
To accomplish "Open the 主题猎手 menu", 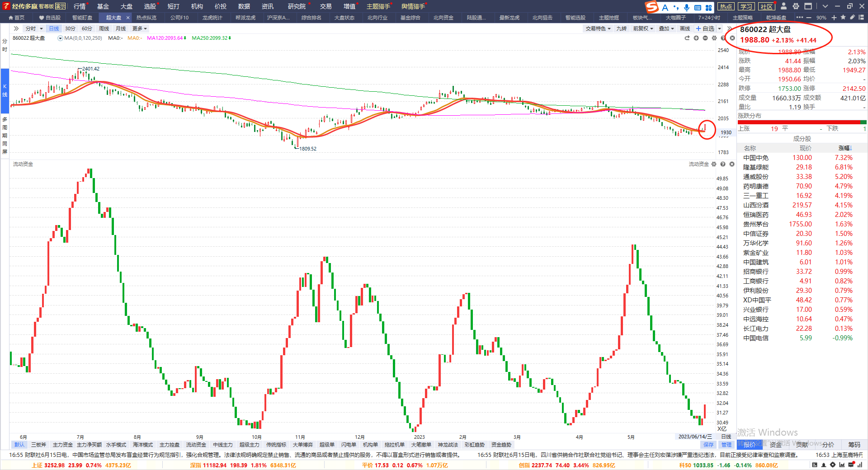I will click(x=378, y=6).
